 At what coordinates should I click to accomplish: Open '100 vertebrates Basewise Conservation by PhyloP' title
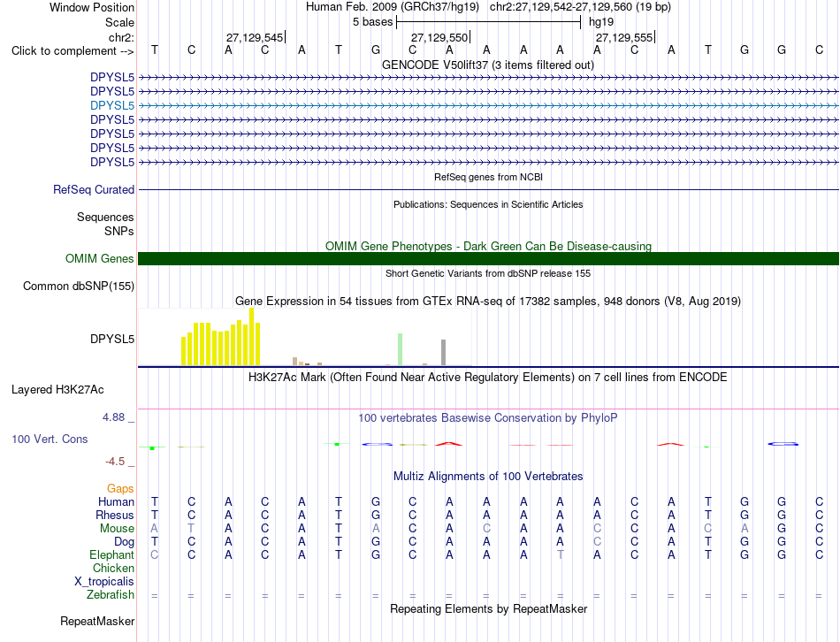[x=488, y=418]
